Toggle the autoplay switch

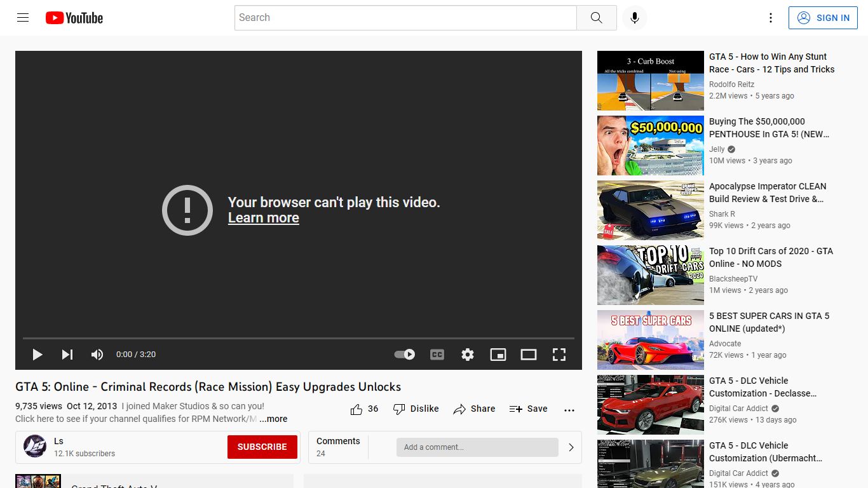[405, 355]
